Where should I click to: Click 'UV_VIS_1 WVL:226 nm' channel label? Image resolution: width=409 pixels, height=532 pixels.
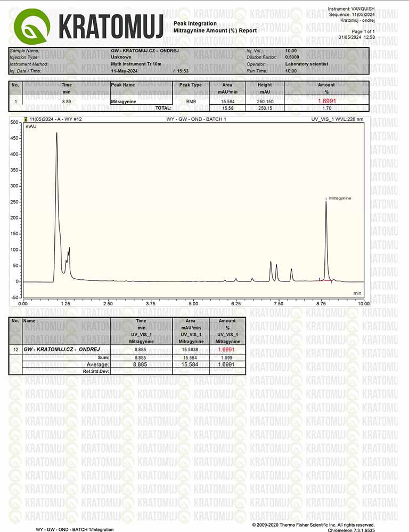(337, 119)
